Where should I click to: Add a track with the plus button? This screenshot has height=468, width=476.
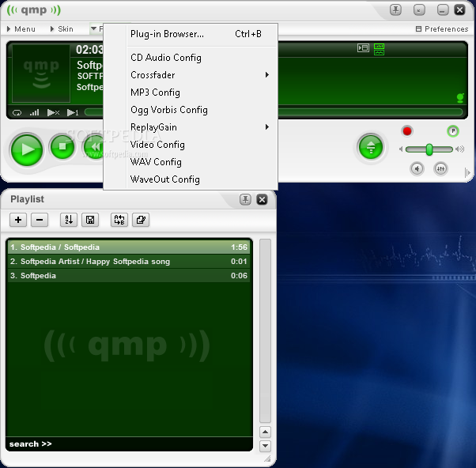pos(18,220)
